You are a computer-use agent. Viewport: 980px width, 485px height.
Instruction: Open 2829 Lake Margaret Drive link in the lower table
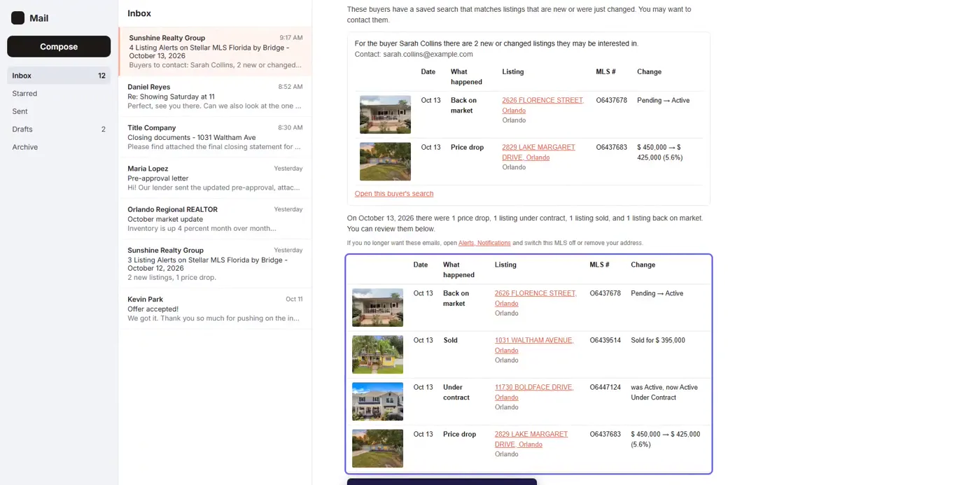point(531,439)
